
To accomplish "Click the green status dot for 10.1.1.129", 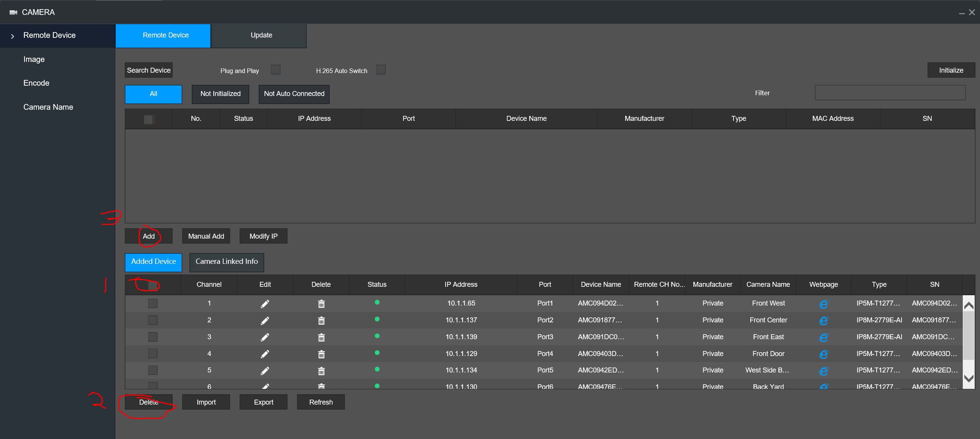I will 377,353.
